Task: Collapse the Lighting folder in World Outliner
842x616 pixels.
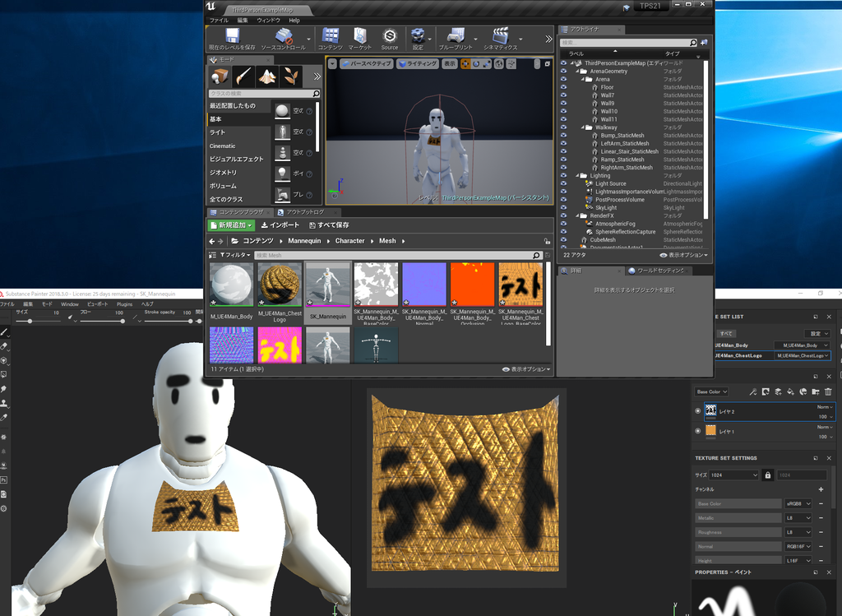Action: 578,176
